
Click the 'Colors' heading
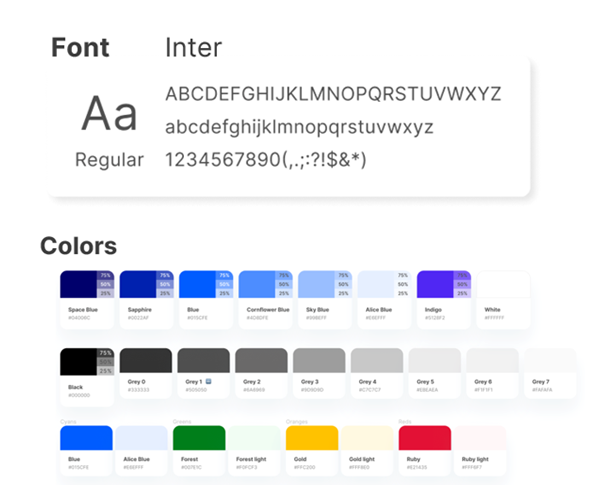point(78,246)
